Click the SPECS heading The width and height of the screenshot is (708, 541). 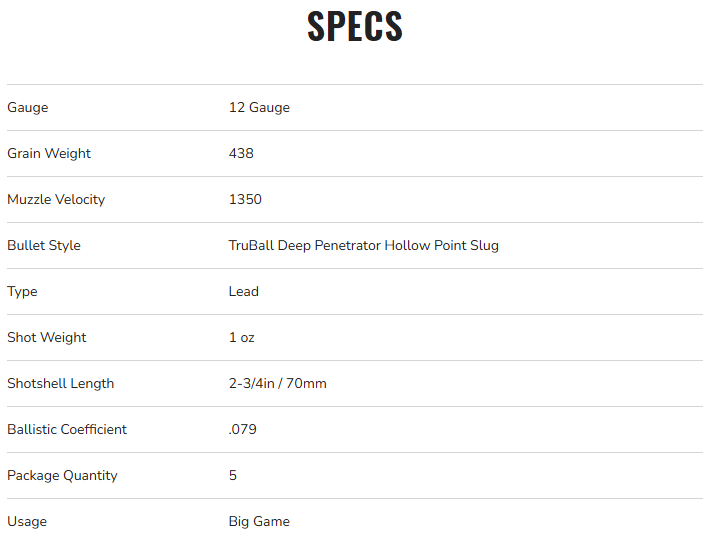[354, 27]
